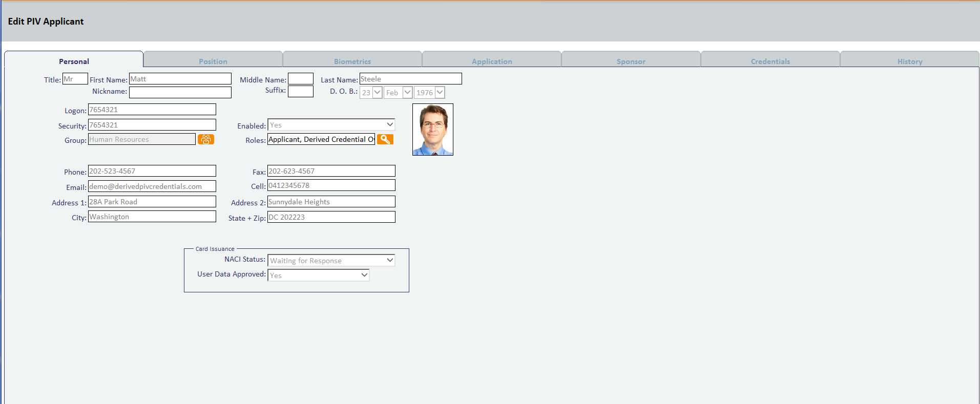This screenshot has height=404, width=980.
Task: Click the orange group selector icon
Action: coord(206,139)
